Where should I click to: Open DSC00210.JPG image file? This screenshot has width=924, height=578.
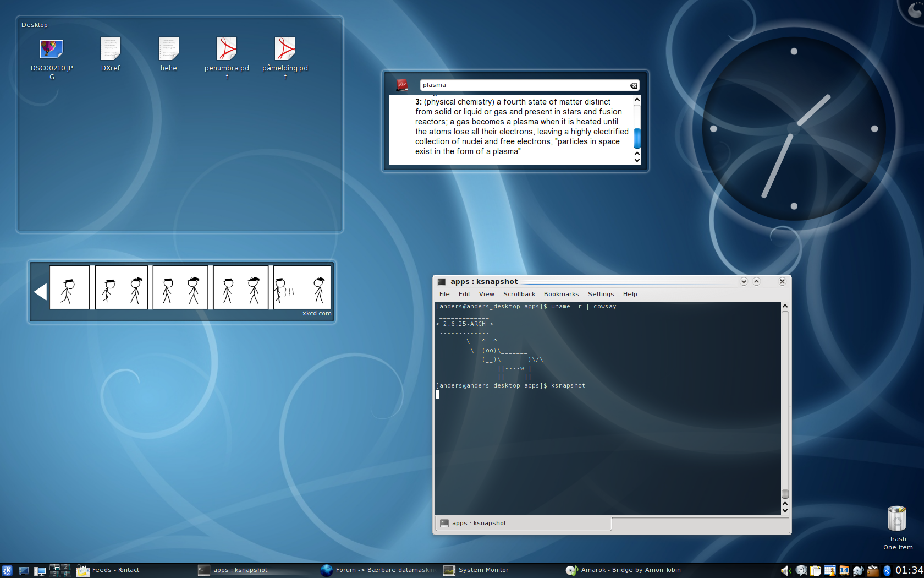point(52,58)
